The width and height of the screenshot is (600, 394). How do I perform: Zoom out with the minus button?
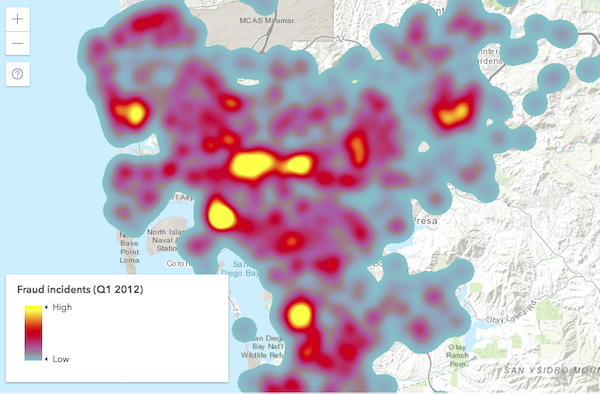(x=18, y=43)
